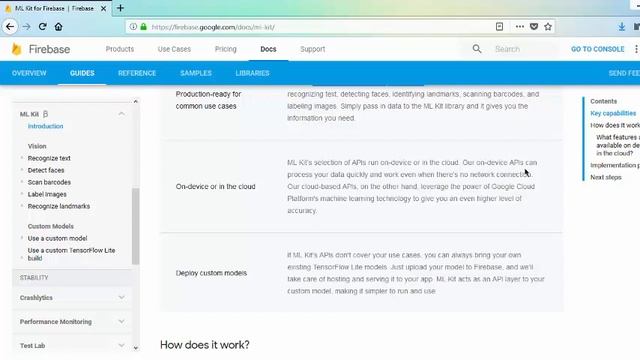Click the green padlock security icon

(143, 27)
